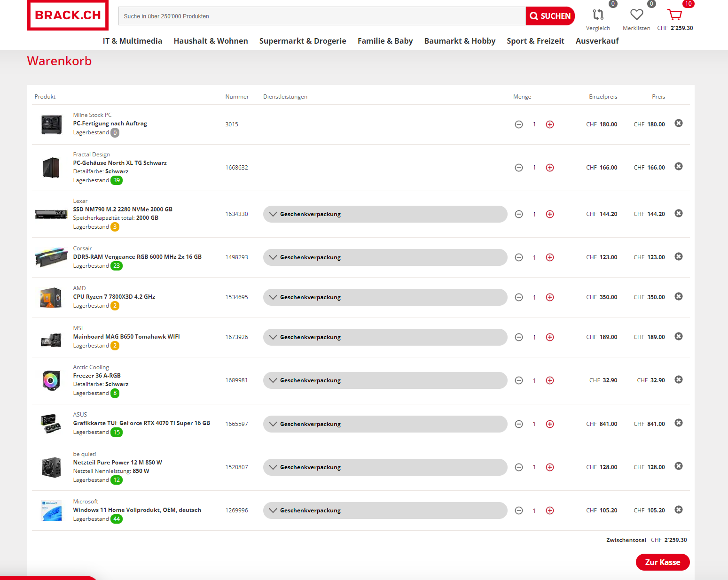
Task: Decrease quantity of Mainboard MAG B650
Action: click(x=519, y=337)
